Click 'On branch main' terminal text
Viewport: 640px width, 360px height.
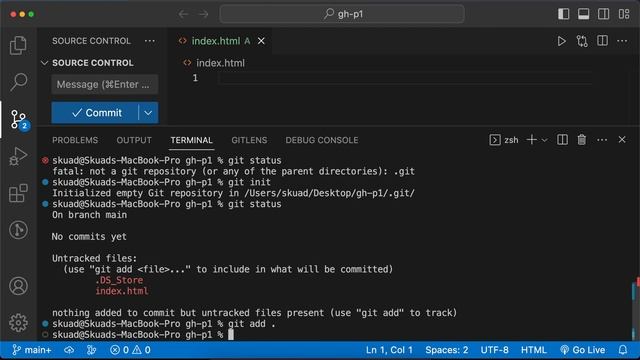tap(89, 215)
